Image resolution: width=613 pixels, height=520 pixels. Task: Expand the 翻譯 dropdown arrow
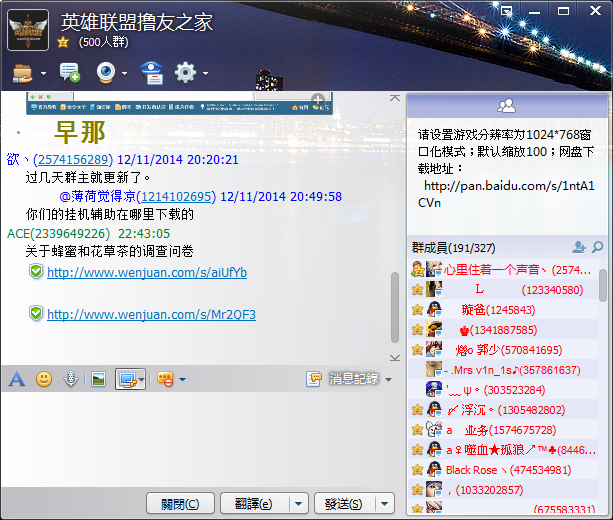299,504
